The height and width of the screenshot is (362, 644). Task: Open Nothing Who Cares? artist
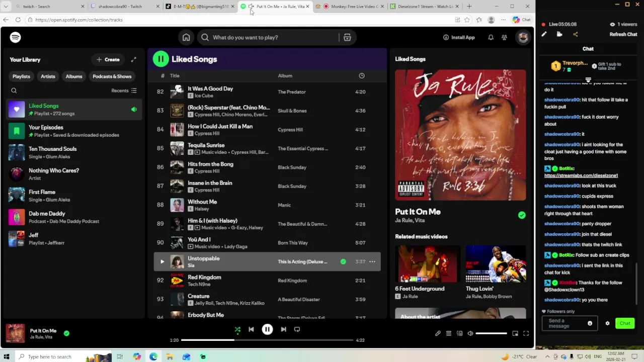74,174
